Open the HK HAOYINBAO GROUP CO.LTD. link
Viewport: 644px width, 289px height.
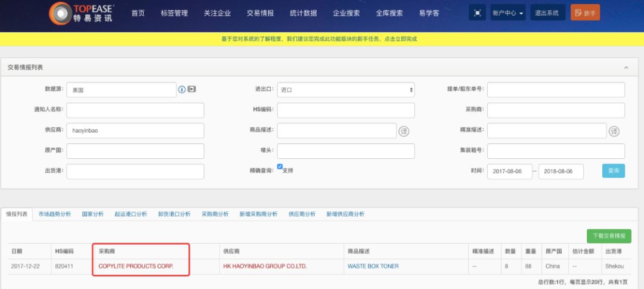[x=265, y=266]
